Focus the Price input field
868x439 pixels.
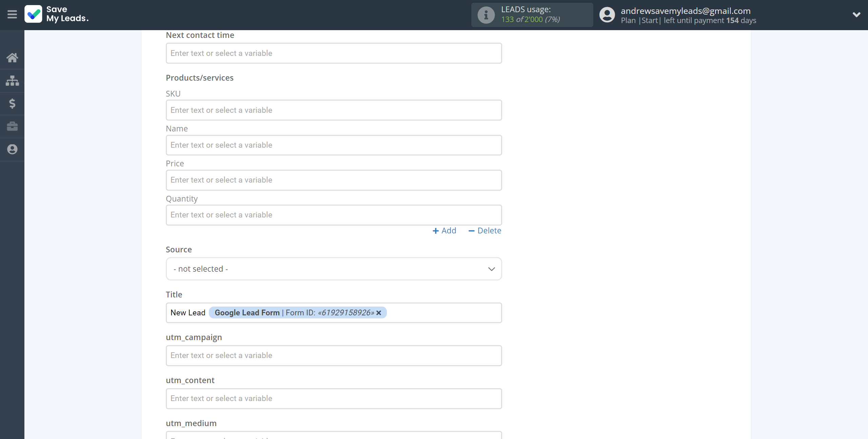pyautogui.click(x=334, y=180)
